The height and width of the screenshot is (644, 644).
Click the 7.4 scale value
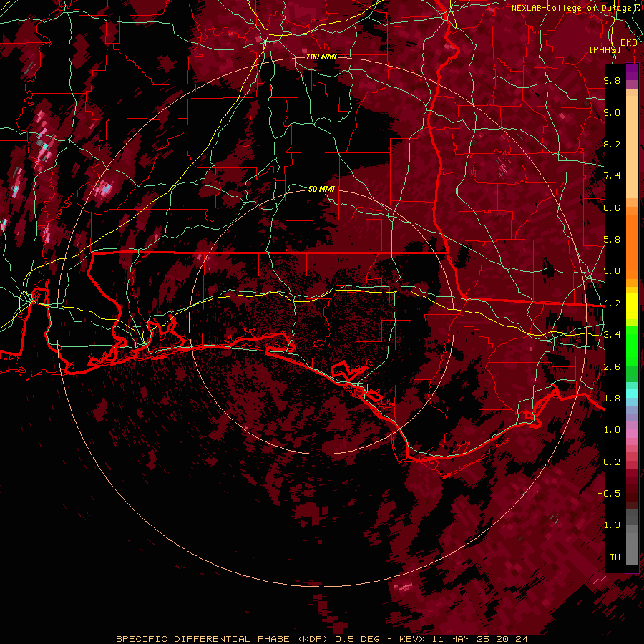[612, 176]
